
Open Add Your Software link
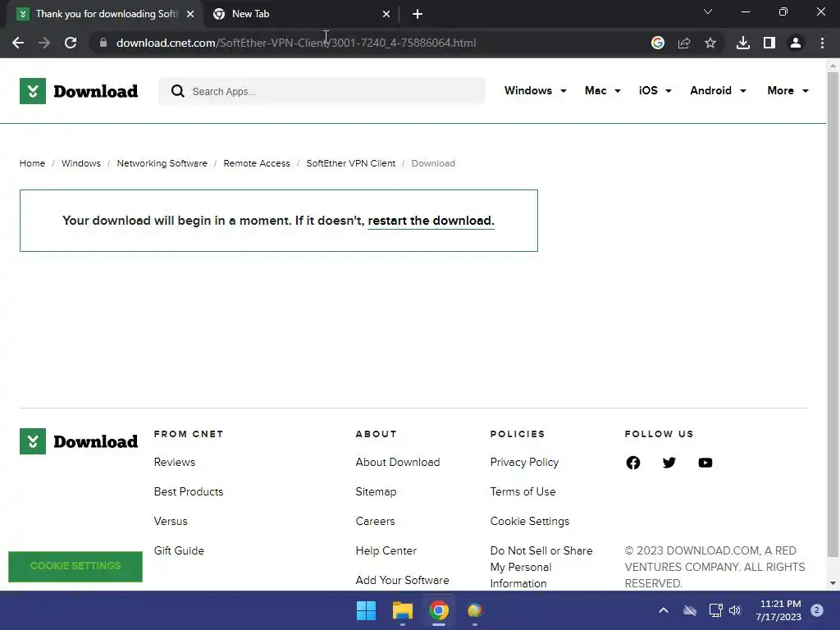click(402, 580)
